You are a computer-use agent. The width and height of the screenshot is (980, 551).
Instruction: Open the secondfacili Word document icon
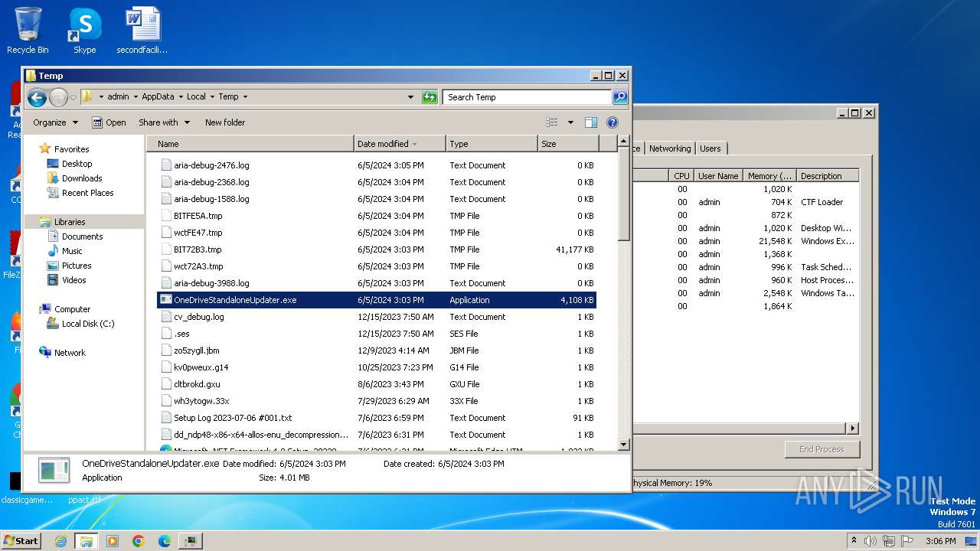[x=142, y=31]
